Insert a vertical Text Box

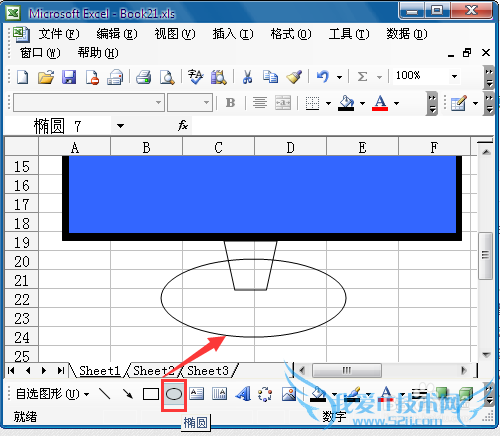pyautogui.click(x=220, y=394)
